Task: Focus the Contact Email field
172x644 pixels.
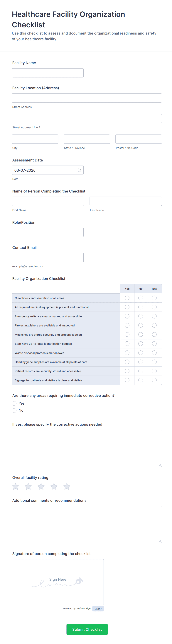Action: [x=48, y=258]
